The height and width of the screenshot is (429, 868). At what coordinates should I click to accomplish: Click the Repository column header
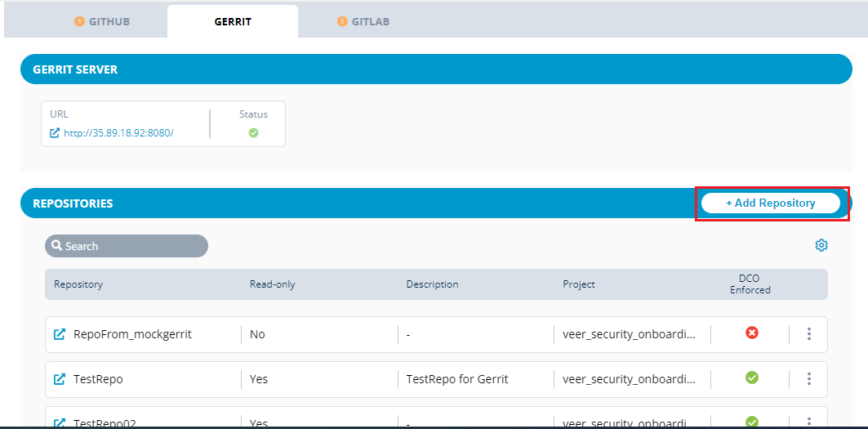[78, 284]
